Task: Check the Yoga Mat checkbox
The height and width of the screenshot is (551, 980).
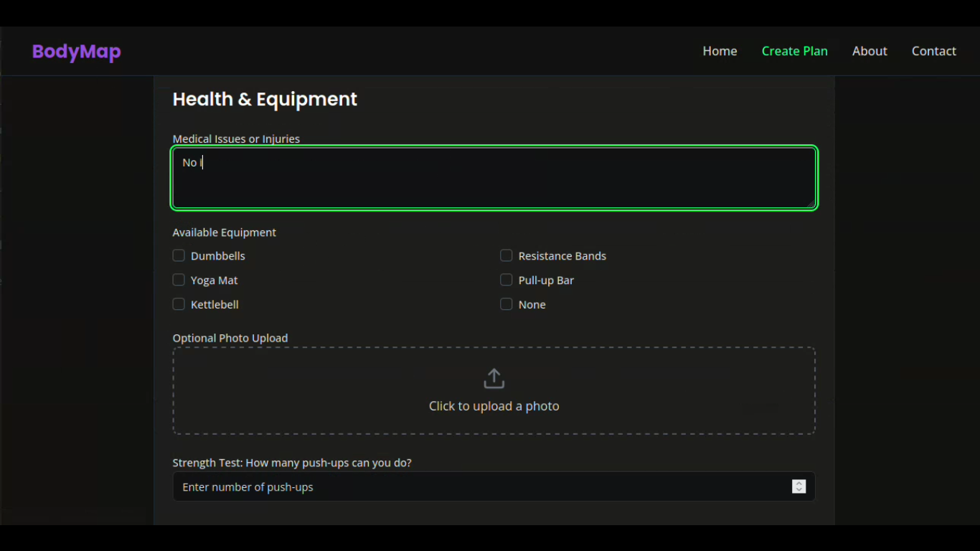Action: 179,280
